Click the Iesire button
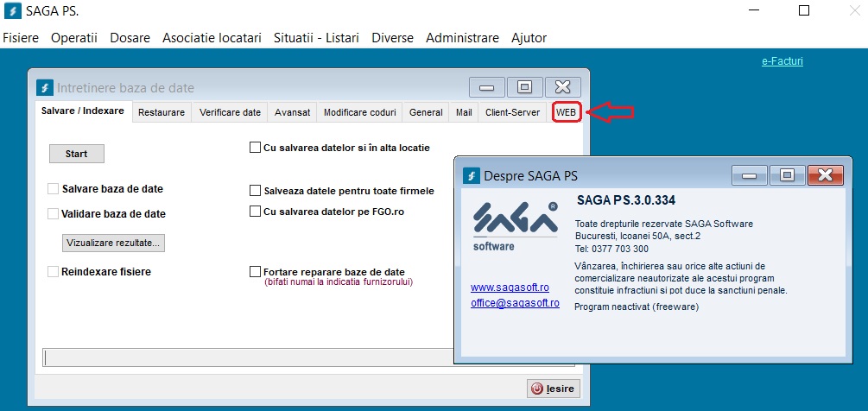Image resolution: width=868 pixels, height=411 pixels. pyautogui.click(x=554, y=389)
